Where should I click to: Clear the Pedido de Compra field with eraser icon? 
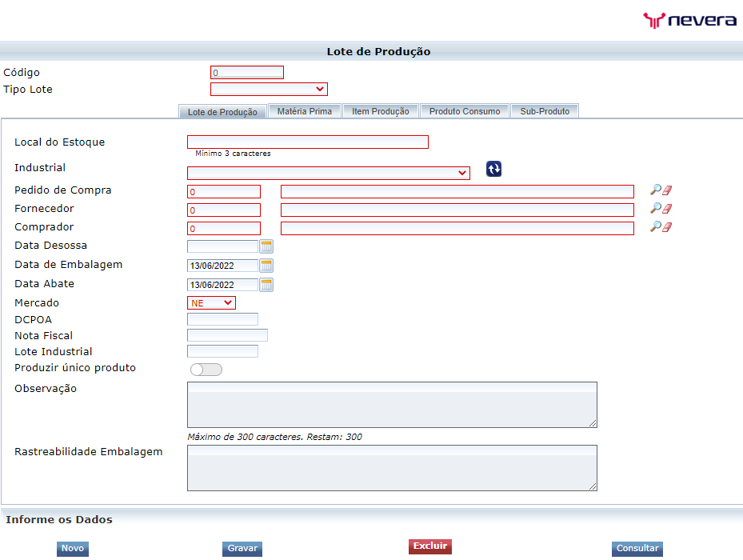pyautogui.click(x=667, y=191)
